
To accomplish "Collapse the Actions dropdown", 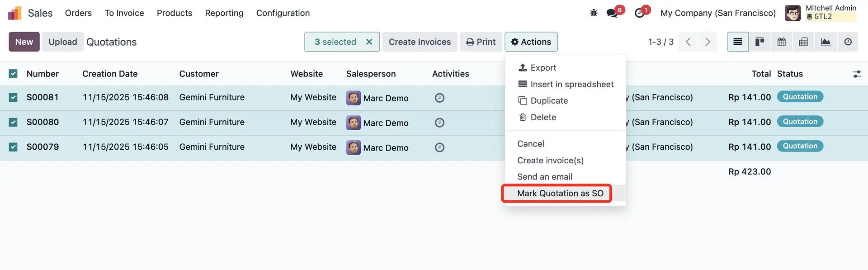I will click(531, 42).
